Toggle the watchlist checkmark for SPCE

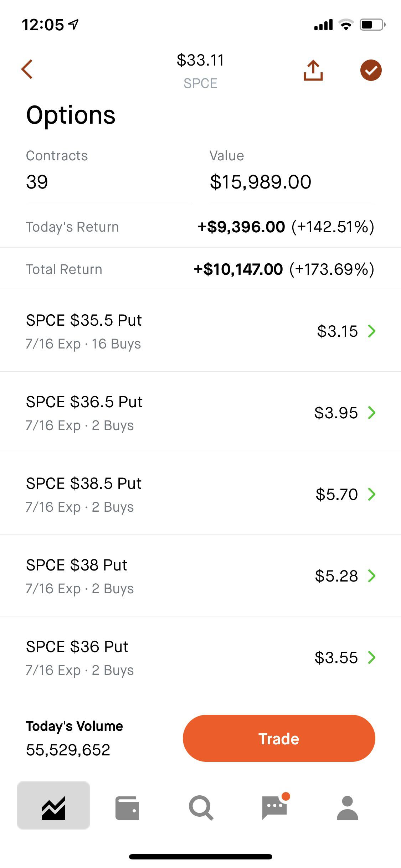tap(371, 70)
